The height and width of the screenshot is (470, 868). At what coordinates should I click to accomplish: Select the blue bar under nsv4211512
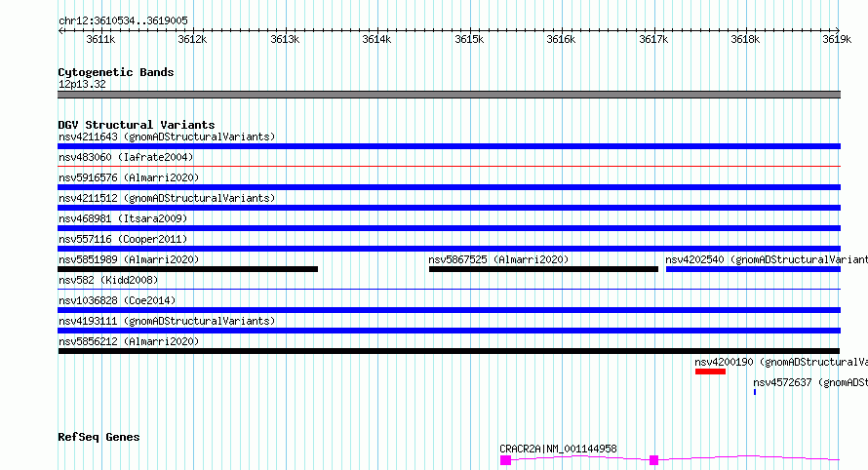[x=449, y=208]
